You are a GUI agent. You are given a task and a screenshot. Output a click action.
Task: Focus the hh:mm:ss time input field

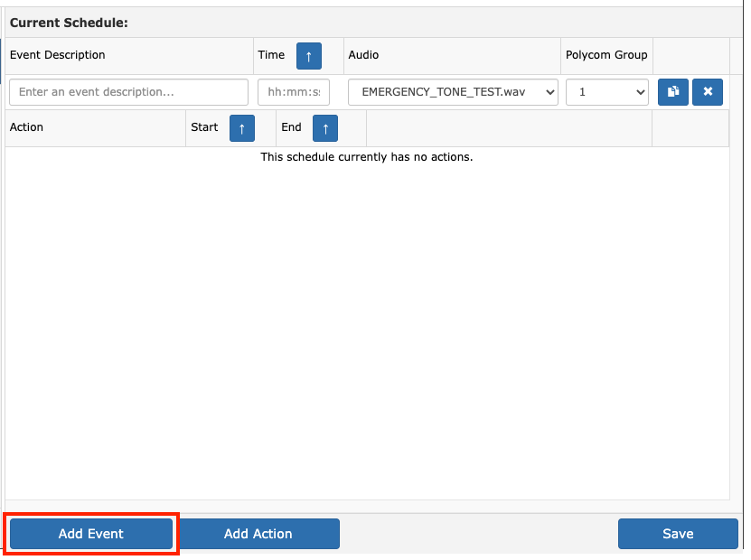(294, 92)
